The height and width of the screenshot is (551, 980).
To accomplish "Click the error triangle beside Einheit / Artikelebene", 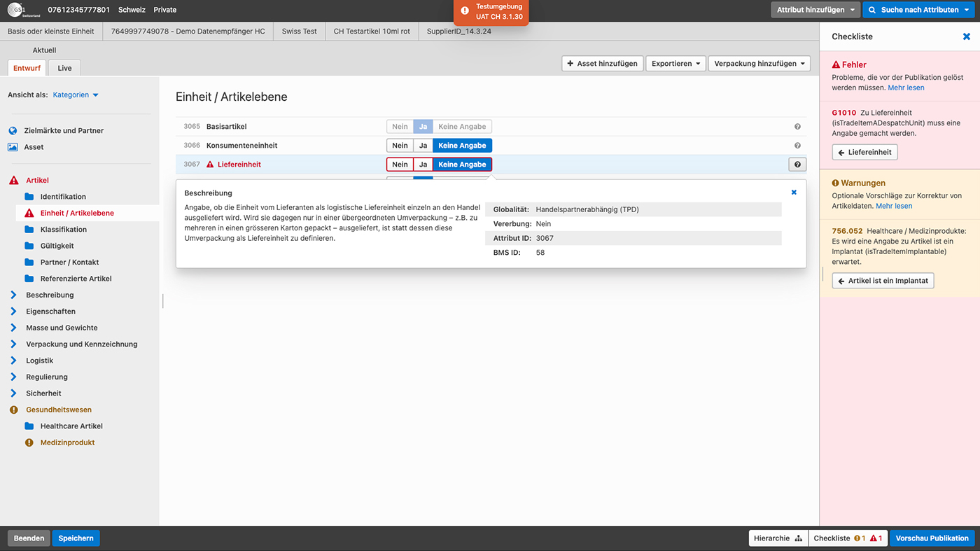I will [x=29, y=213].
